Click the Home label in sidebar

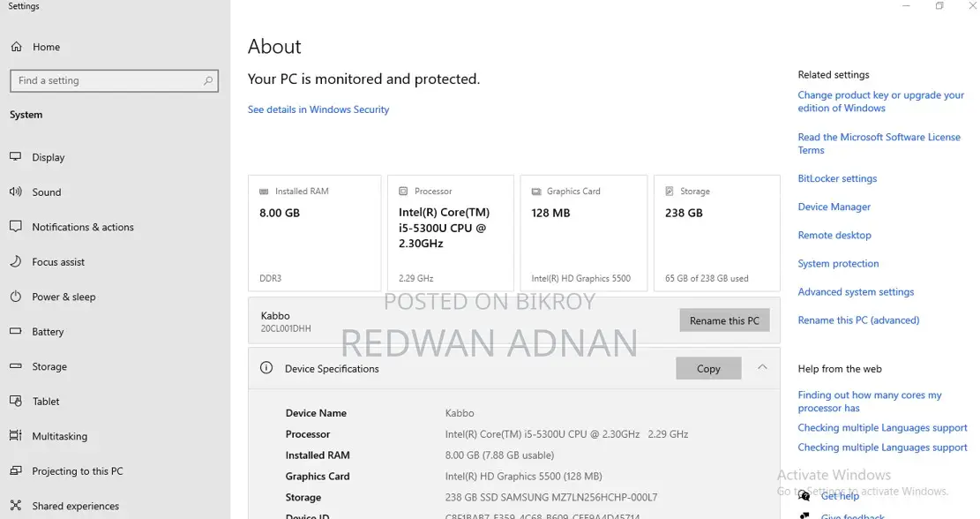[x=46, y=47]
